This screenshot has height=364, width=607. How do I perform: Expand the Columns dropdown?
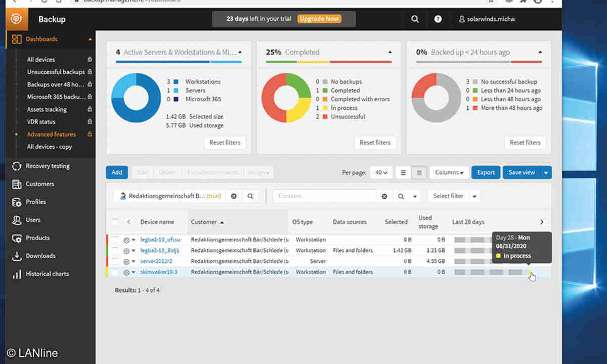click(x=449, y=172)
